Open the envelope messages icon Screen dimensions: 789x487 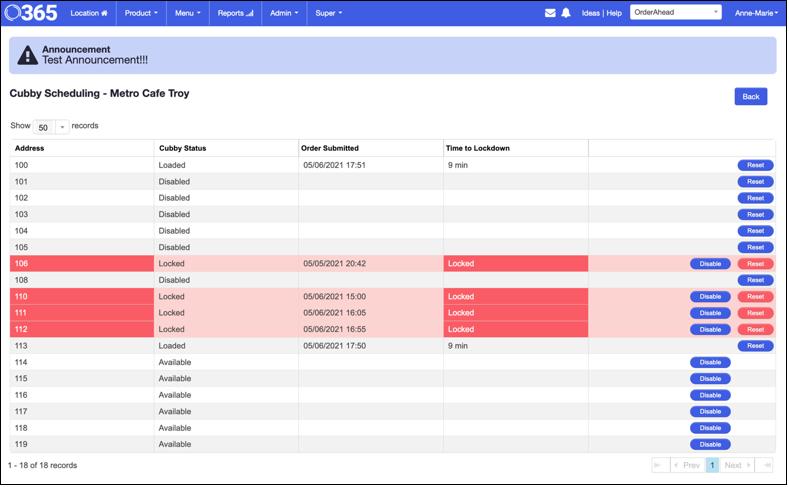(550, 13)
